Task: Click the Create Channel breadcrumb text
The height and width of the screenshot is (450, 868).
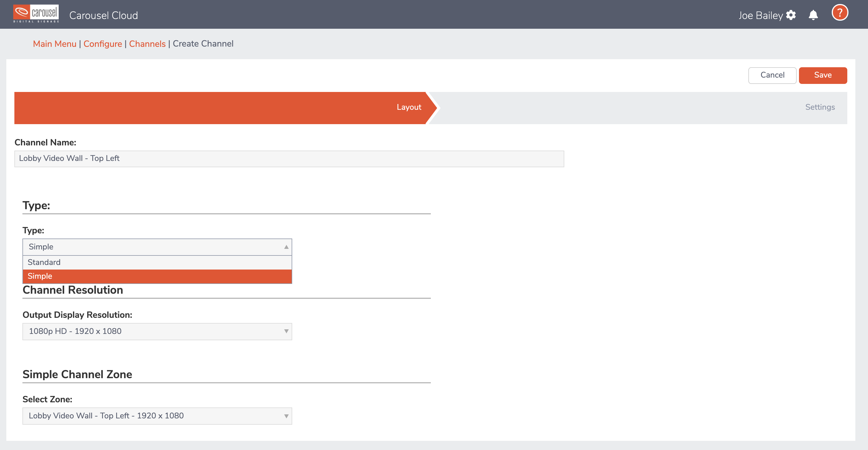Action: click(x=203, y=44)
